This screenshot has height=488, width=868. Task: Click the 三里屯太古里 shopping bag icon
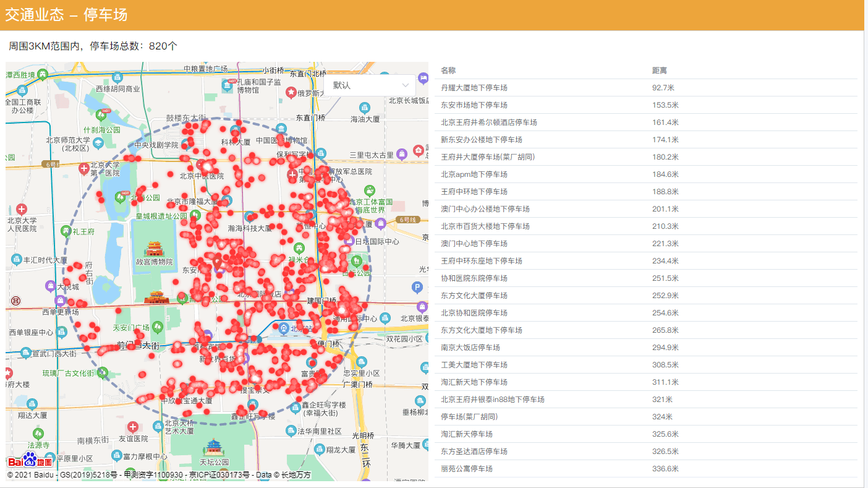pos(402,153)
